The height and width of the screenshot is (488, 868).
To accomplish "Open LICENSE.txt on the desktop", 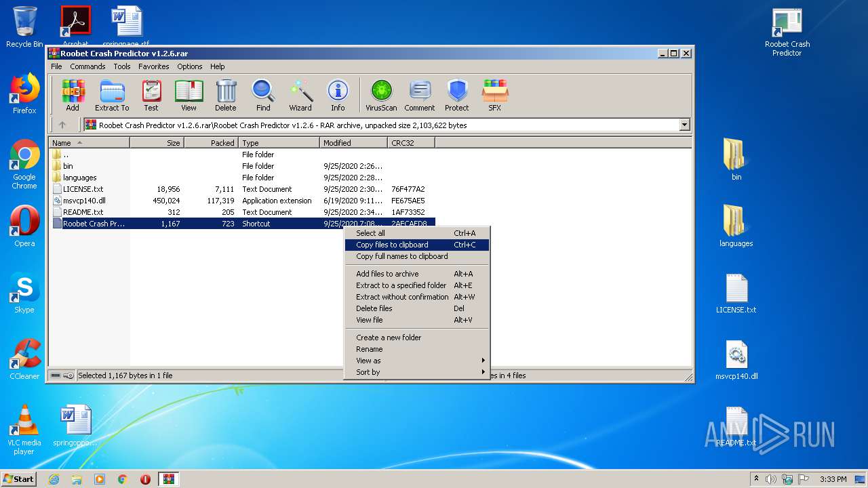I will [736, 293].
